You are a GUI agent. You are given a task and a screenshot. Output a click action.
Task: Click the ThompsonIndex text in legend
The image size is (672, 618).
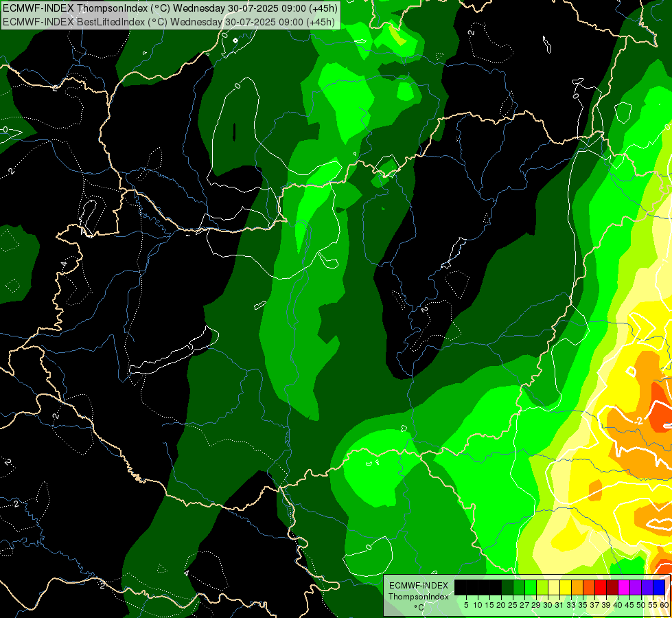tap(419, 597)
